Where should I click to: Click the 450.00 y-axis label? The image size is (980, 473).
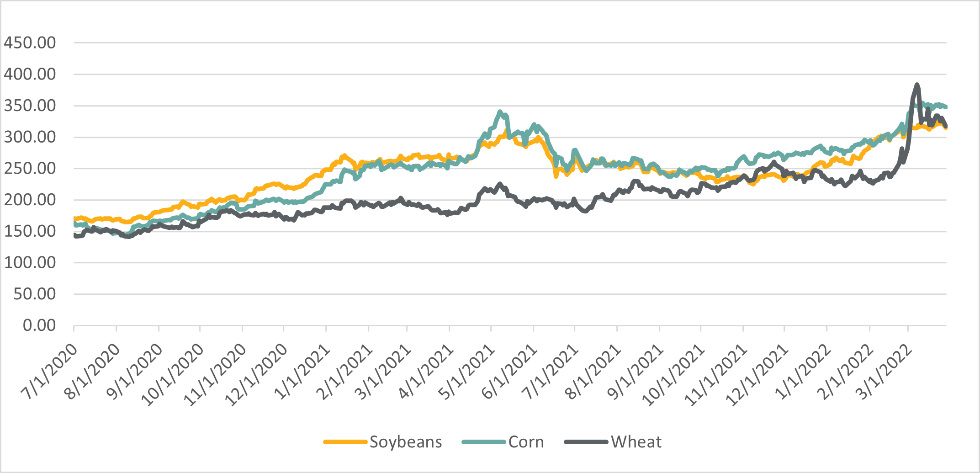click(x=30, y=43)
